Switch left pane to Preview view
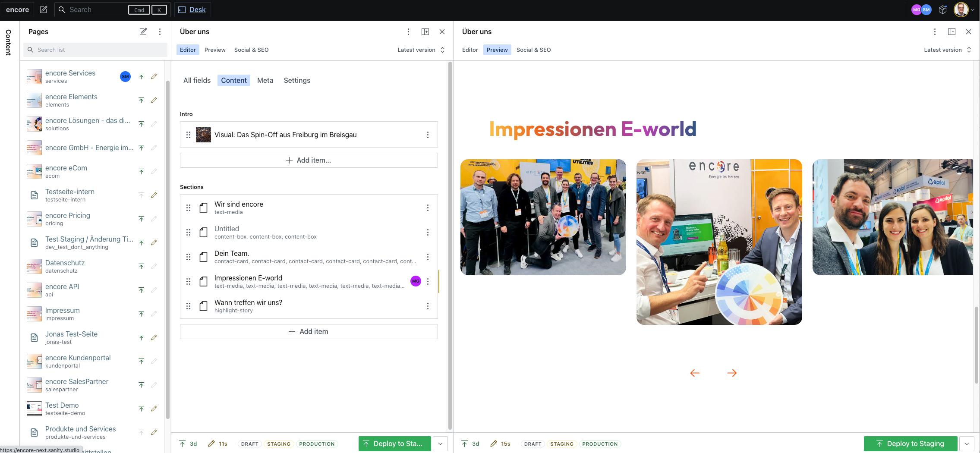The width and height of the screenshot is (980, 453). 215,50
